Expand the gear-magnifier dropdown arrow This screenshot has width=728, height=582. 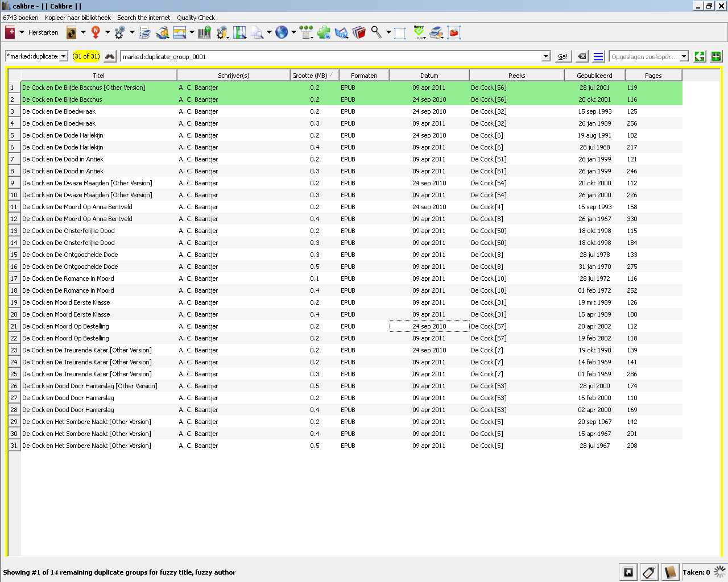point(131,32)
